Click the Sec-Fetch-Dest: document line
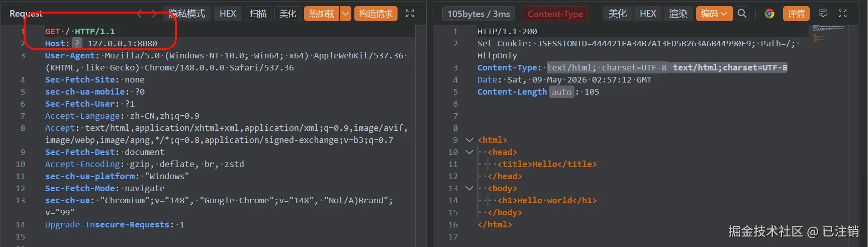The width and height of the screenshot is (868, 247). click(105, 152)
